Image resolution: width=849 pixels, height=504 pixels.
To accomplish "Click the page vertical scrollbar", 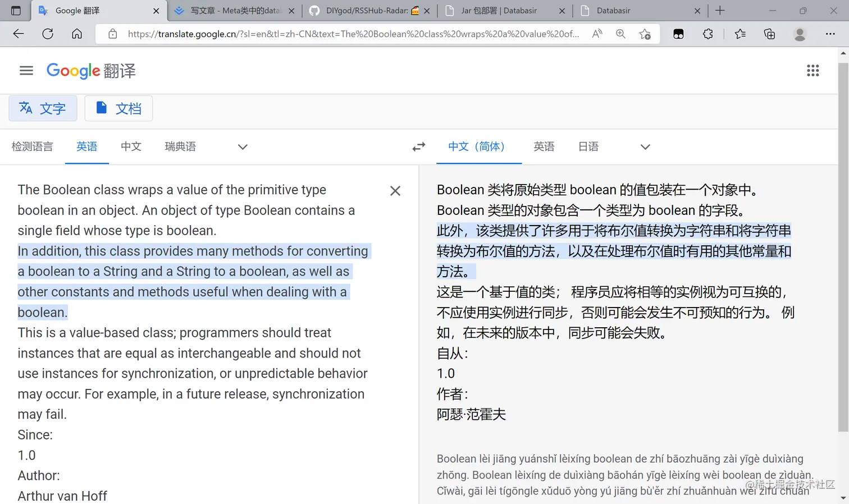I will (843, 247).
